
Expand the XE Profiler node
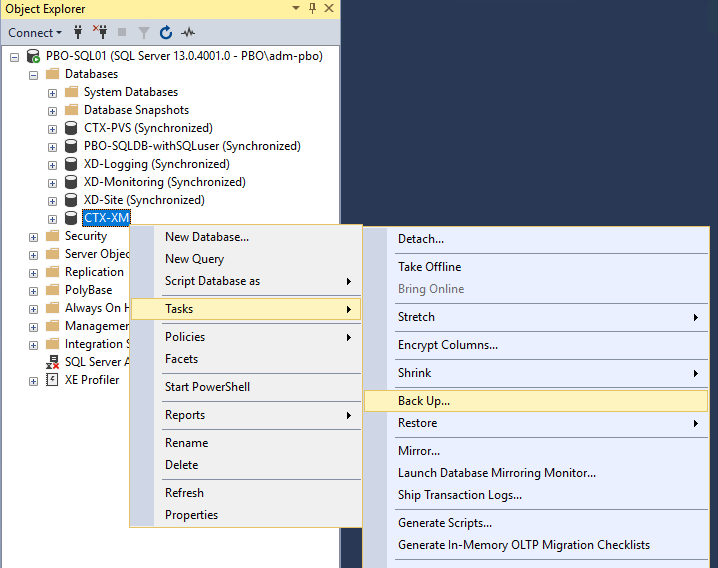tap(33, 381)
